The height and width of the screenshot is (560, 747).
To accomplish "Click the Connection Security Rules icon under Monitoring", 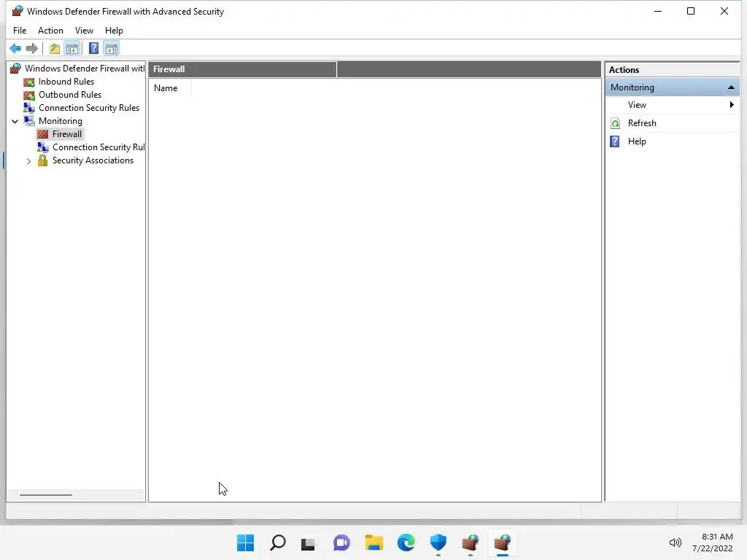I will (x=43, y=147).
